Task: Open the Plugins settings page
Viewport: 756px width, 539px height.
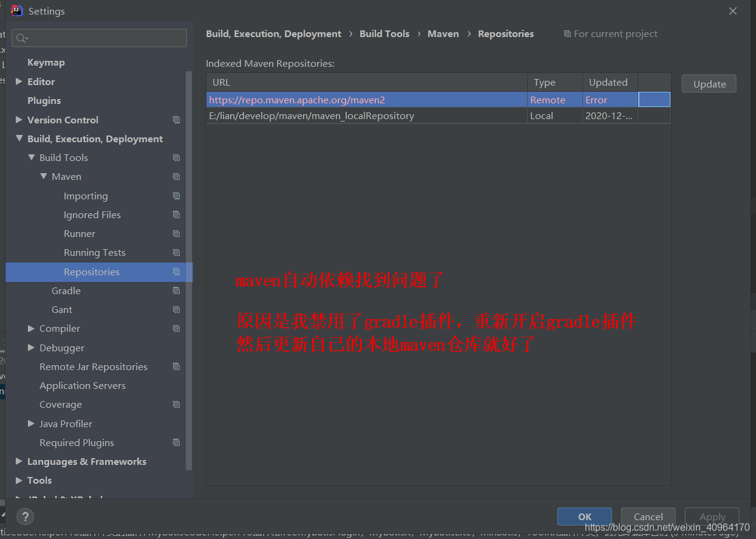Action: point(44,101)
